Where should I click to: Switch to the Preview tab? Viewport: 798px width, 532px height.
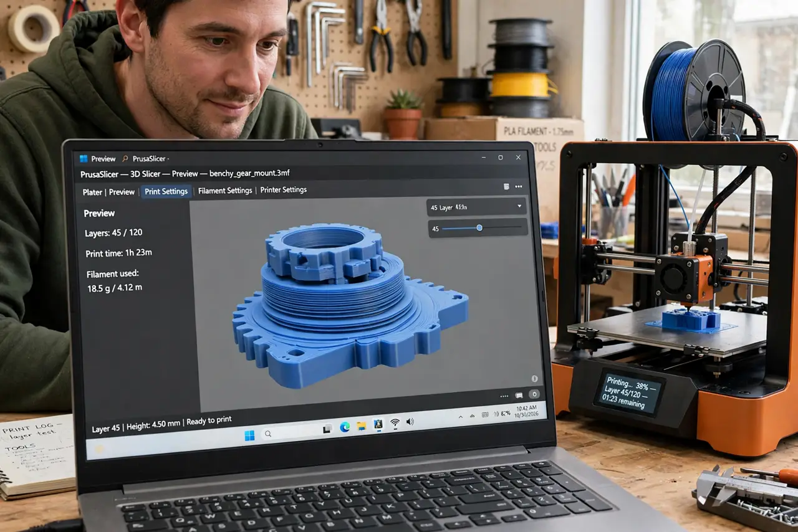(x=122, y=192)
